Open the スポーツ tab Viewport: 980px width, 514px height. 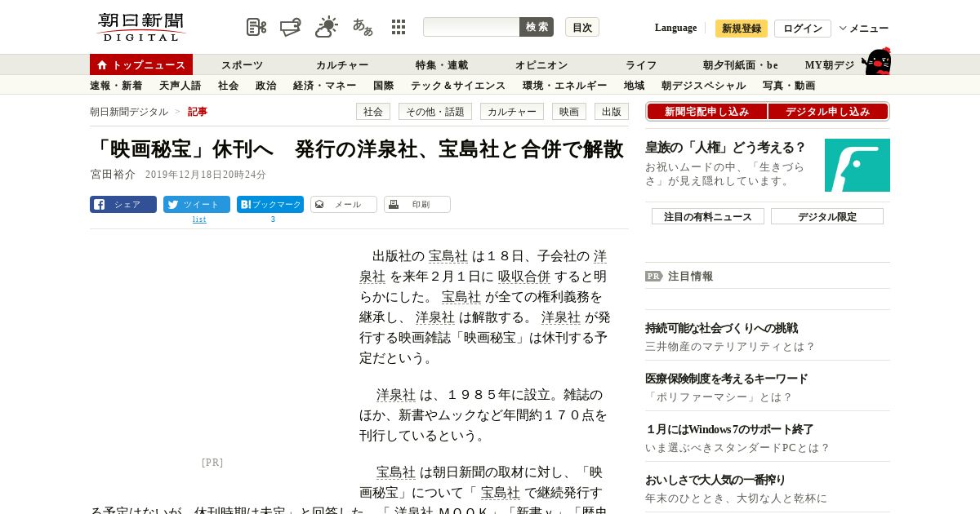(x=243, y=65)
